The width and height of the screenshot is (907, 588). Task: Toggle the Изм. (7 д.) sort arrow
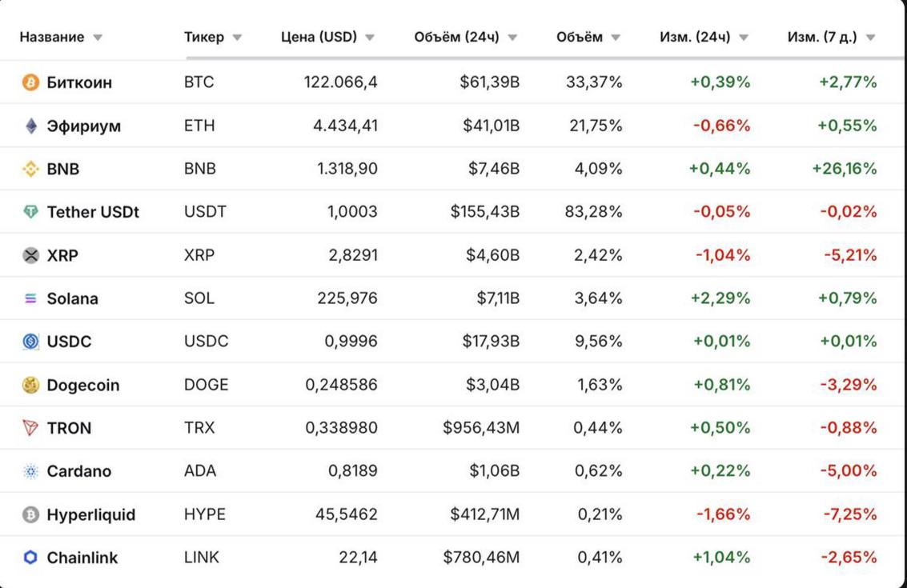(871, 38)
